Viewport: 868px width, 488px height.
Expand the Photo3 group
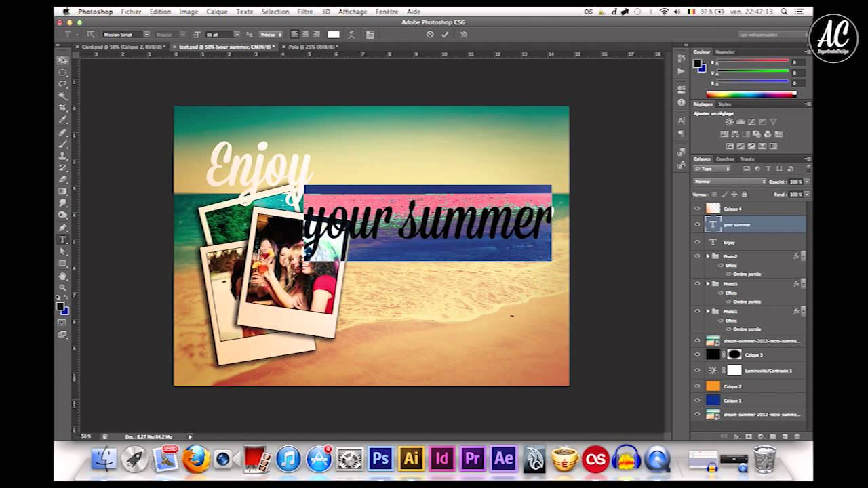708,283
